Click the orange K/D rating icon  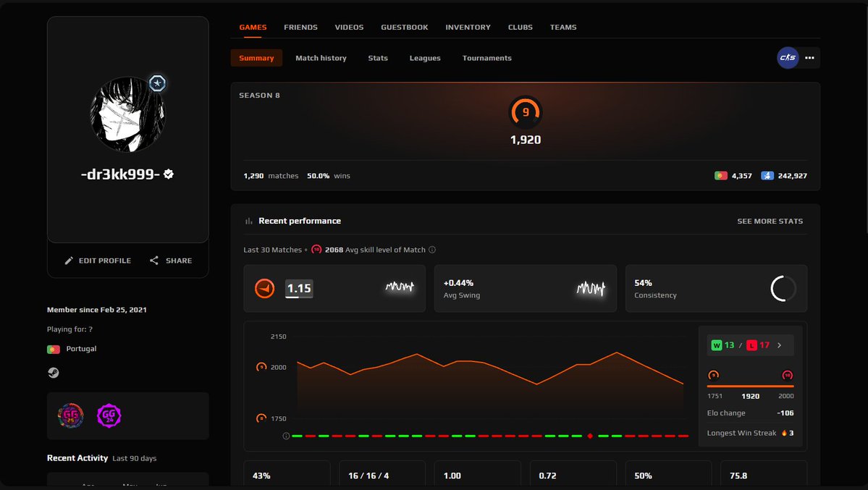tap(265, 289)
